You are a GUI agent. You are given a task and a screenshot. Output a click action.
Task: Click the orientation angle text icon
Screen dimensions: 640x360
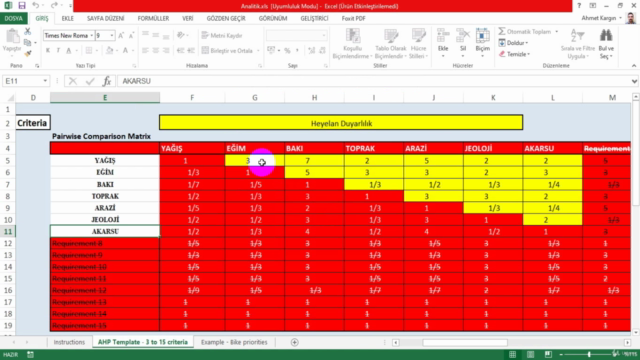(x=180, y=36)
